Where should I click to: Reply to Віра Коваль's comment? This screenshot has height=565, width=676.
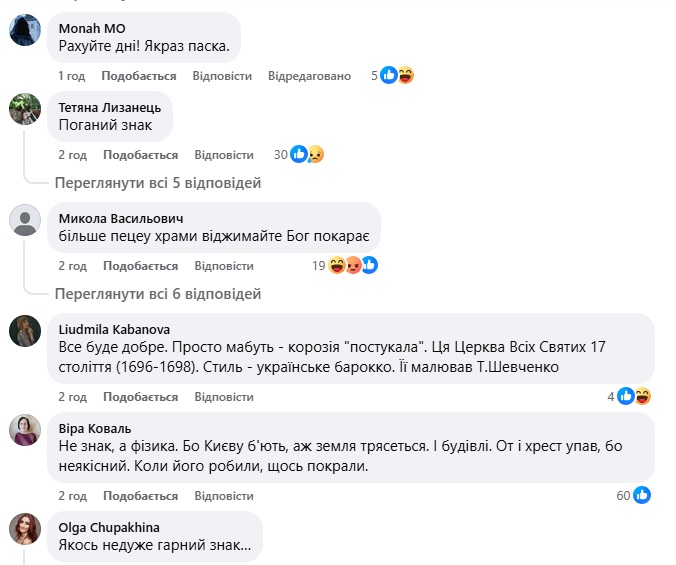point(224,496)
